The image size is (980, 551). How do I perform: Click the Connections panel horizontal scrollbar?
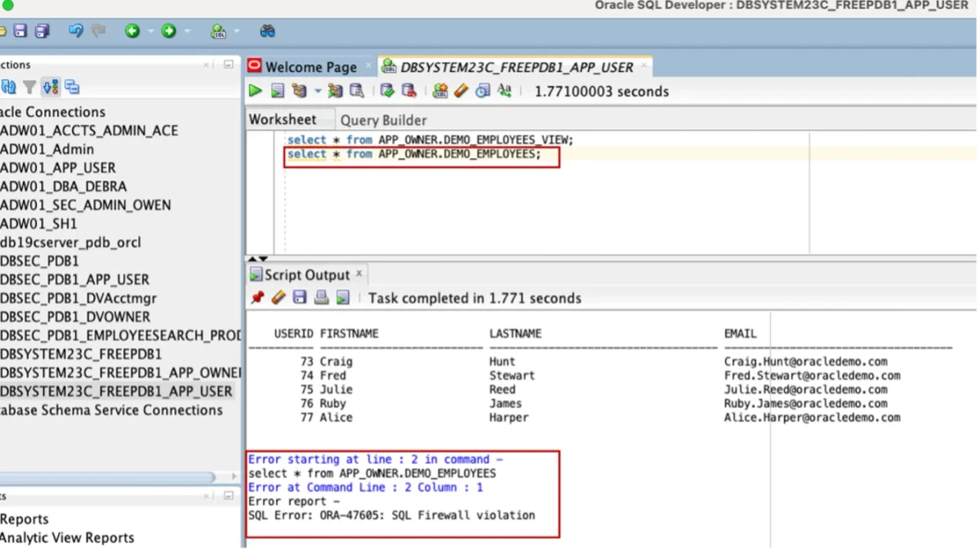[108, 477]
